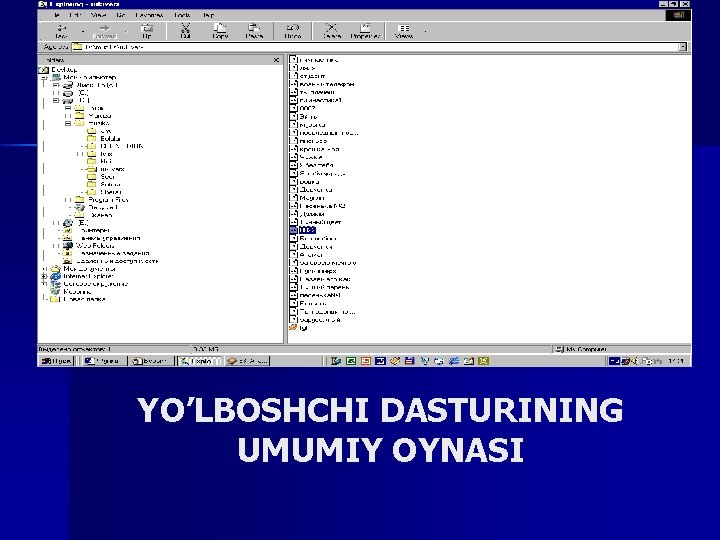Expand the floppy drive node

[56, 85]
